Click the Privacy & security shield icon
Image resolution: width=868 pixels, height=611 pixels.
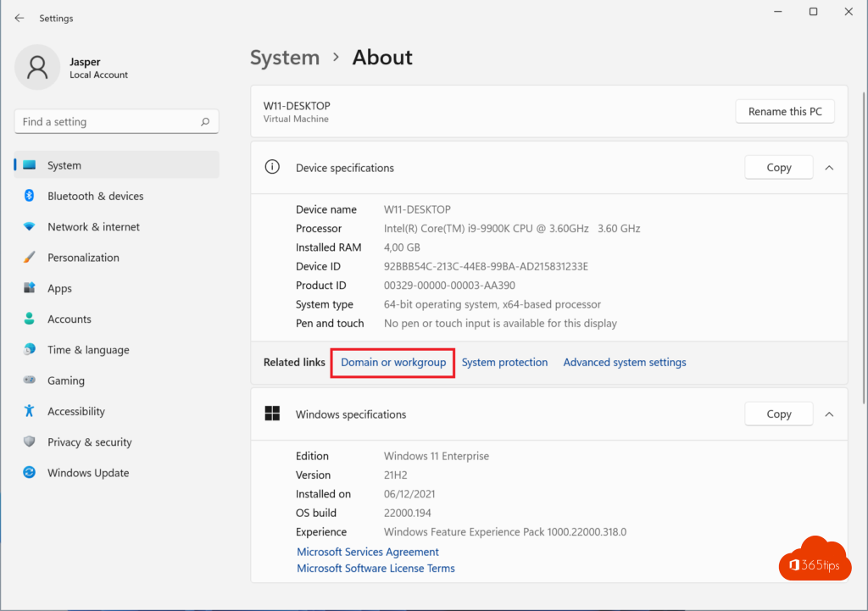point(30,442)
